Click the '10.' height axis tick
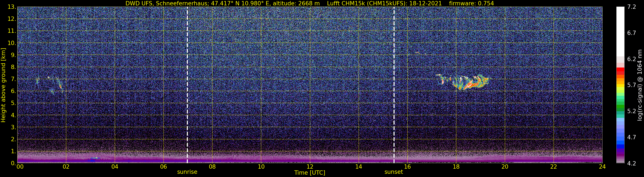Screen dimensions: 644x177 [x=12, y=43]
